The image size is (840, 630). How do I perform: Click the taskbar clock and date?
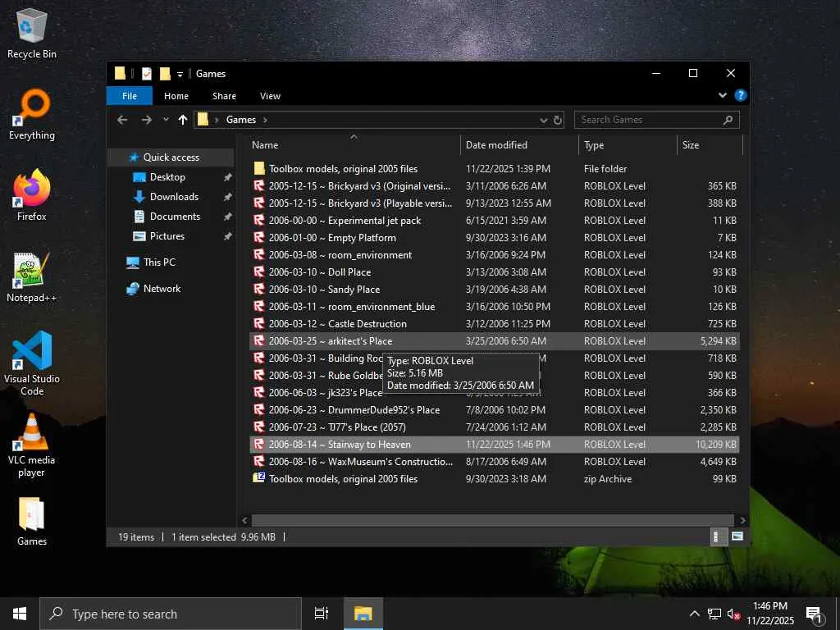pos(769,614)
